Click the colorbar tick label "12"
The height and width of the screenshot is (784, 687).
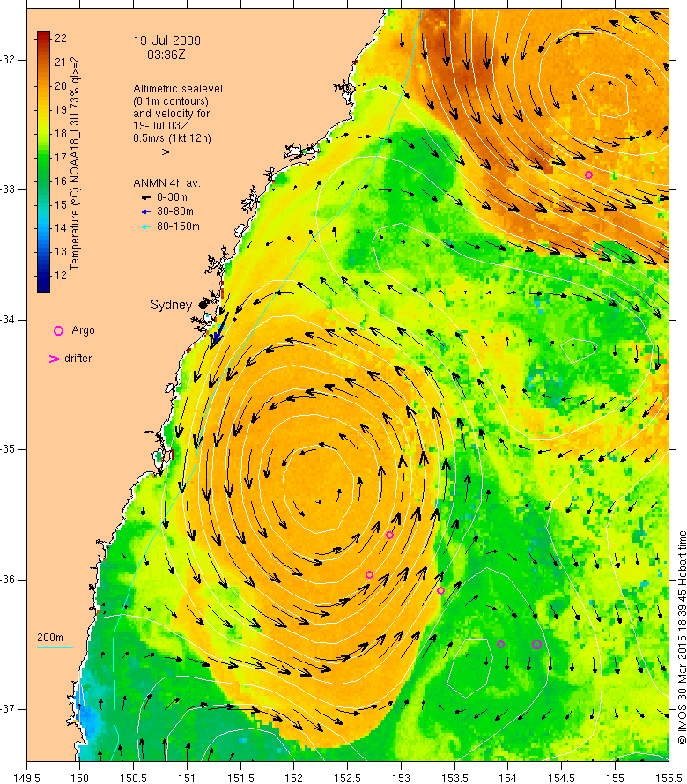(x=61, y=276)
